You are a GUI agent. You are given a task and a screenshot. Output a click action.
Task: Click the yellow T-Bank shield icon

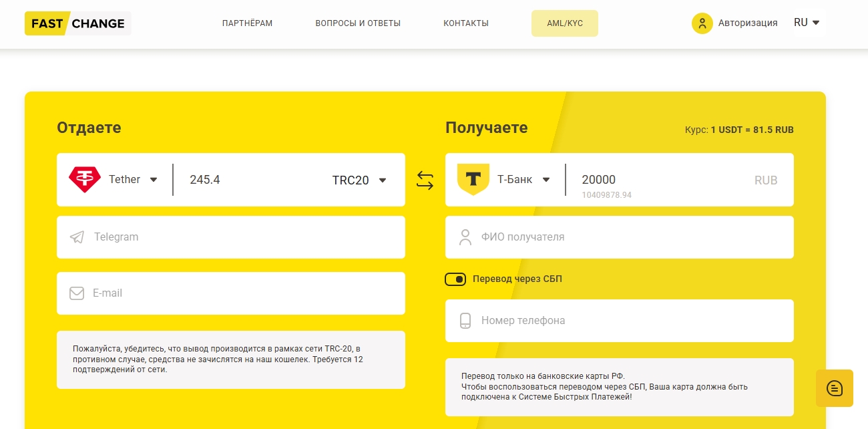pyautogui.click(x=473, y=179)
